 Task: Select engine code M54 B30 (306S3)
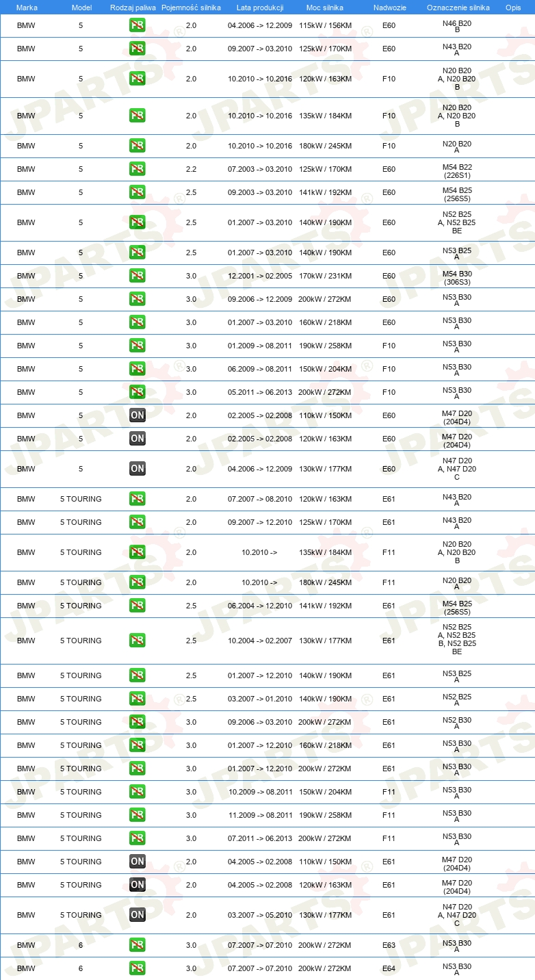click(x=457, y=278)
